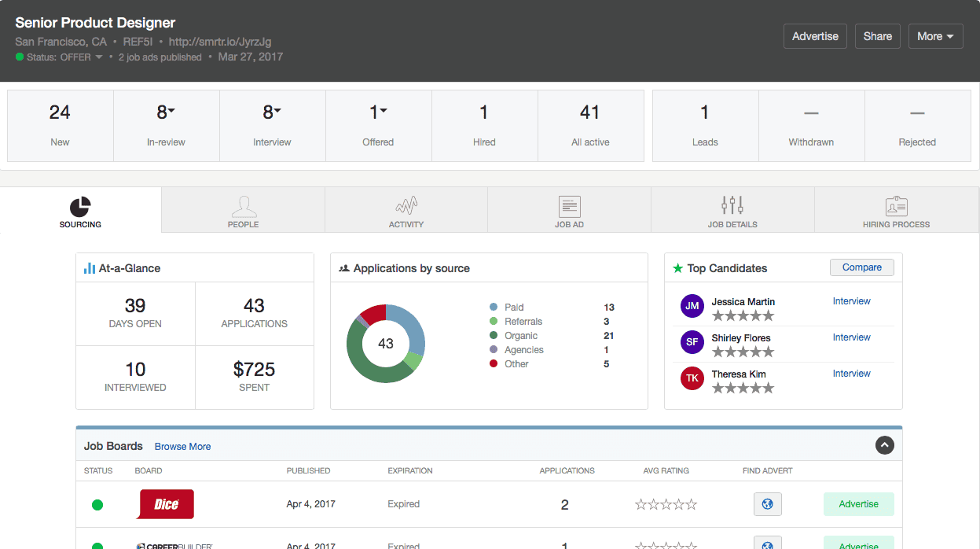Click the At-a-Glance bar chart icon

[89, 267]
